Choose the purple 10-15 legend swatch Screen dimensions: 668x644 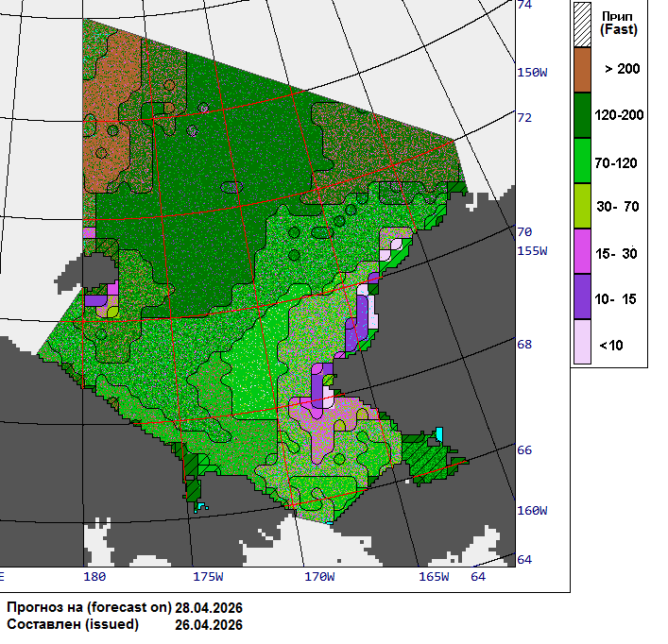click(582, 297)
